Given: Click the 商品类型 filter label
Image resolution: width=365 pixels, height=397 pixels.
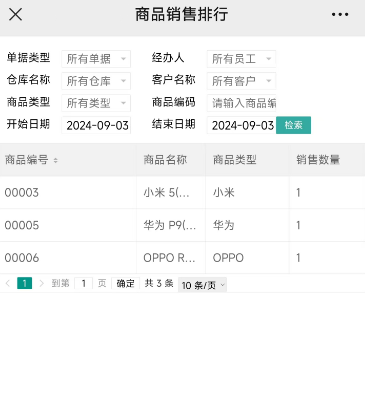Looking at the screenshot, I should click(x=28, y=102).
